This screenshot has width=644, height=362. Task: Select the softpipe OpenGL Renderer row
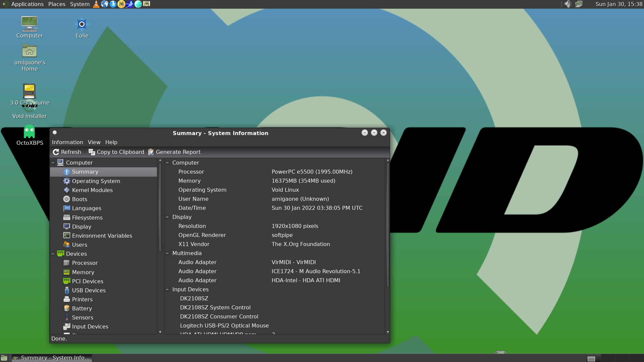point(274,235)
